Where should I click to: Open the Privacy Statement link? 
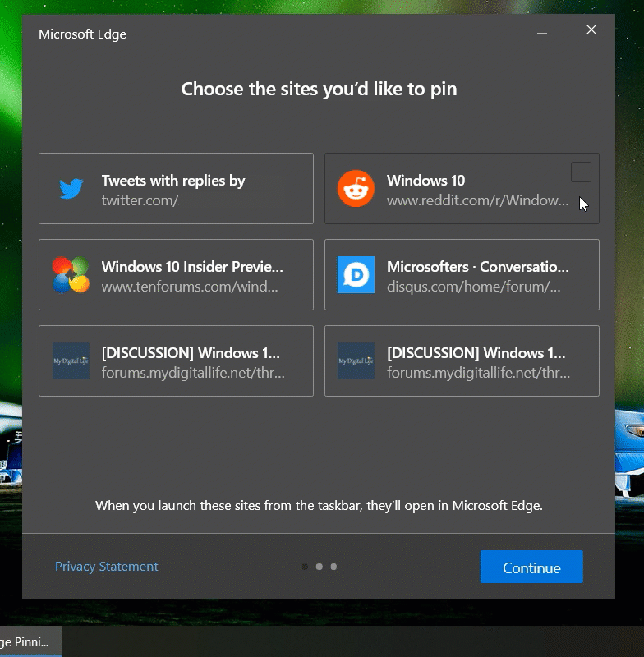click(107, 567)
